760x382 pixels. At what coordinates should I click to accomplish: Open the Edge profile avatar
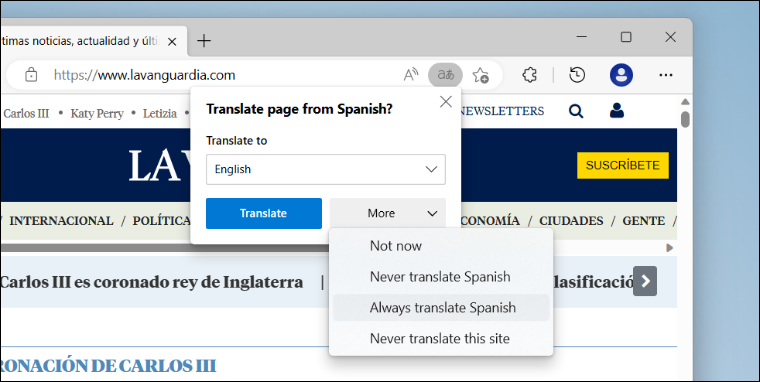pyautogui.click(x=621, y=75)
